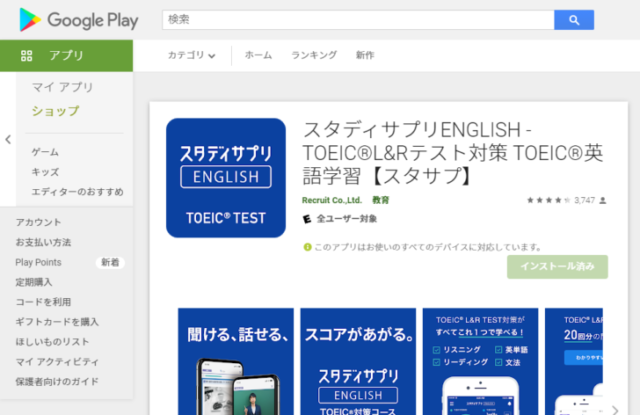Open the スコアがあがる screenshot thumbnail
The height and width of the screenshot is (415, 640).
[x=358, y=362]
